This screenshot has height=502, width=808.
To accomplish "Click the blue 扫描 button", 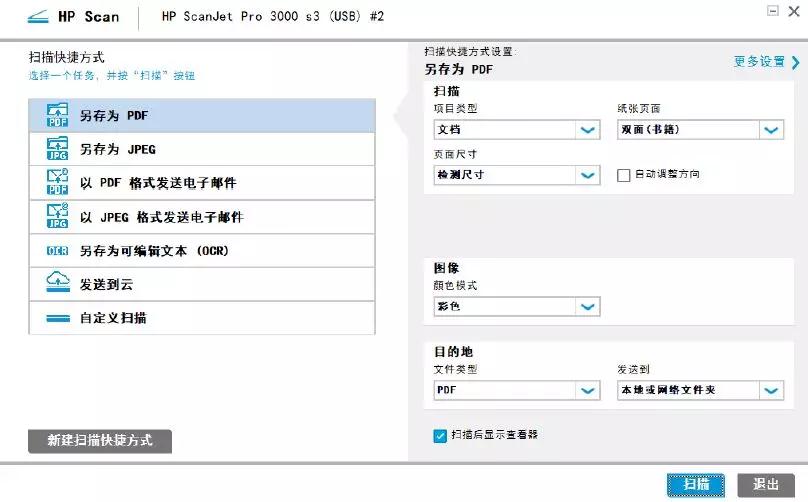I will click(696, 484).
